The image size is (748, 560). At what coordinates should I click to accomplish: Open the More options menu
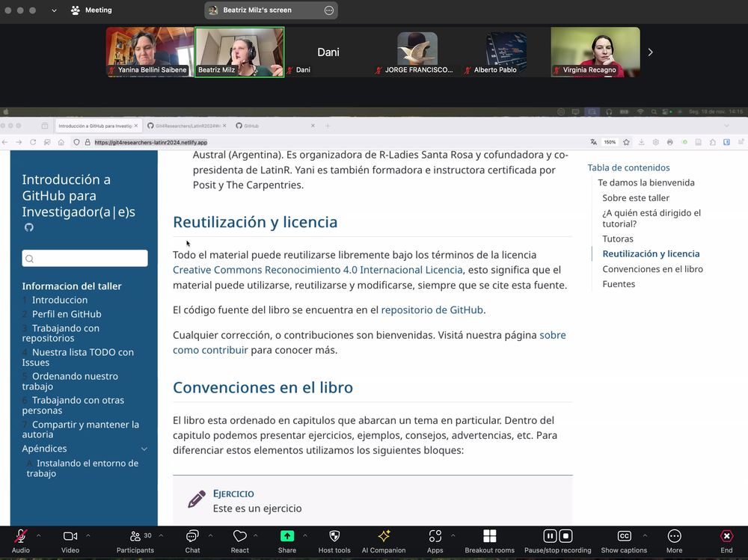click(674, 541)
